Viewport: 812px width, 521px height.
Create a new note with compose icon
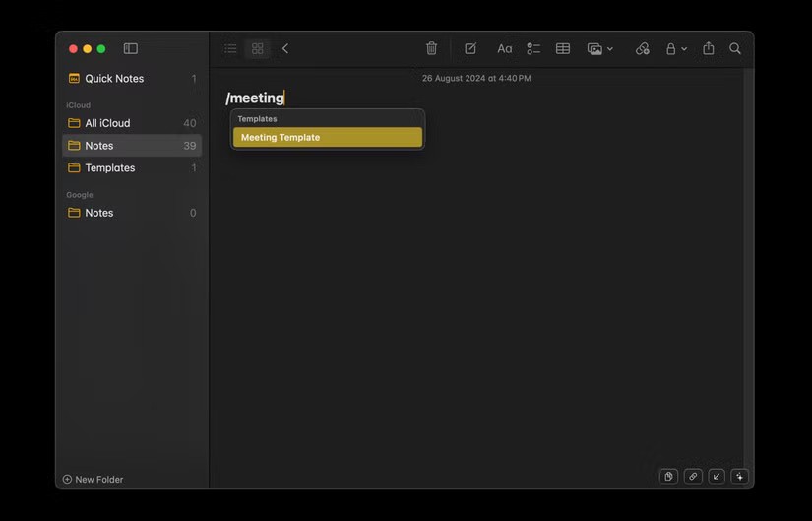470,48
